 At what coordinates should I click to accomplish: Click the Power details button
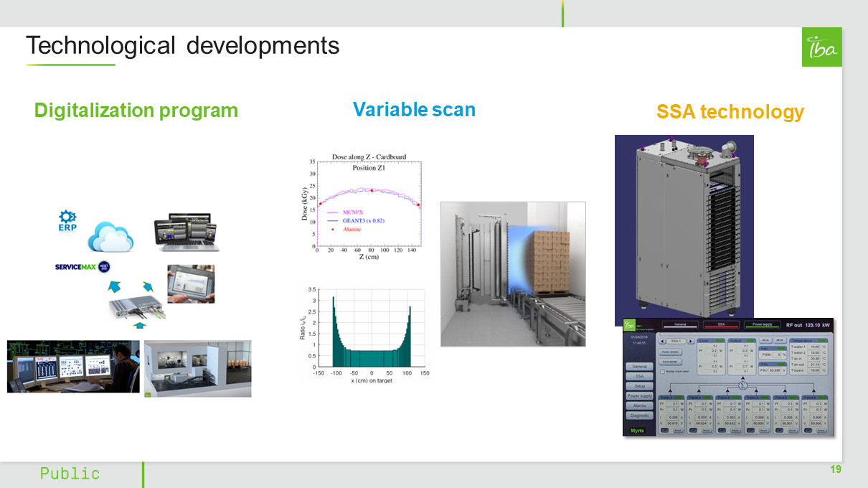pos(670,352)
